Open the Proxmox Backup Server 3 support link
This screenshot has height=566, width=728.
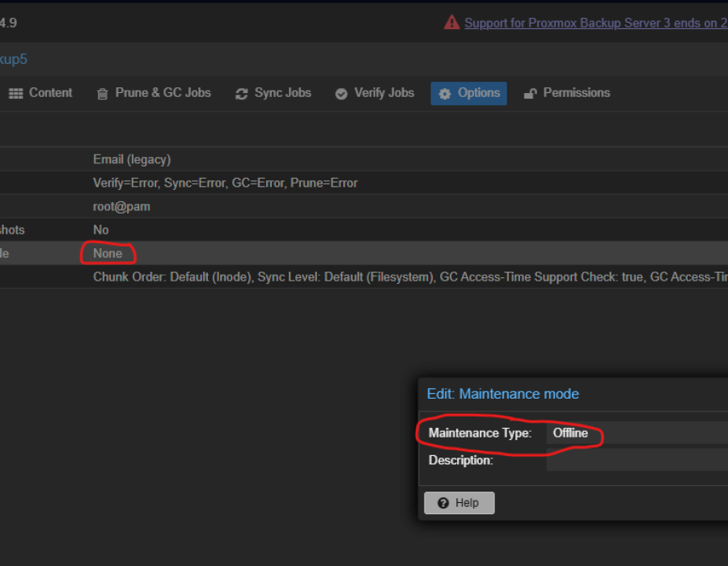tap(596, 23)
